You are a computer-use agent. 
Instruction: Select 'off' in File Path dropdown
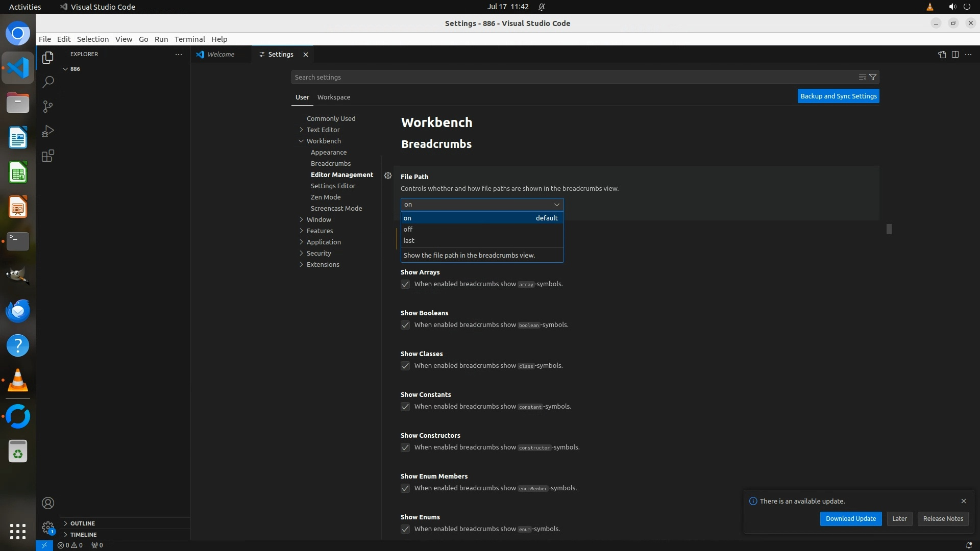pyautogui.click(x=408, y=229)
